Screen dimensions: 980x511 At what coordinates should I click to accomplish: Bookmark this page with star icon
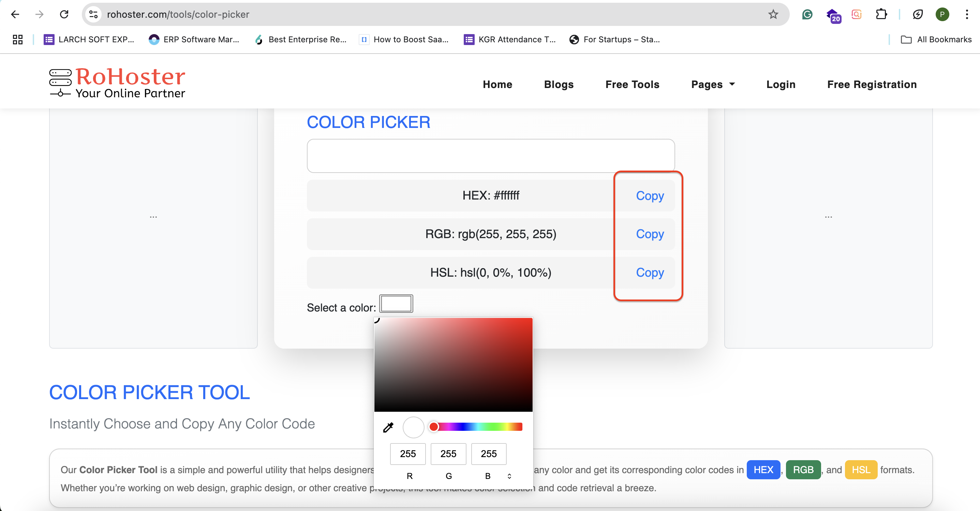point(773,14)
